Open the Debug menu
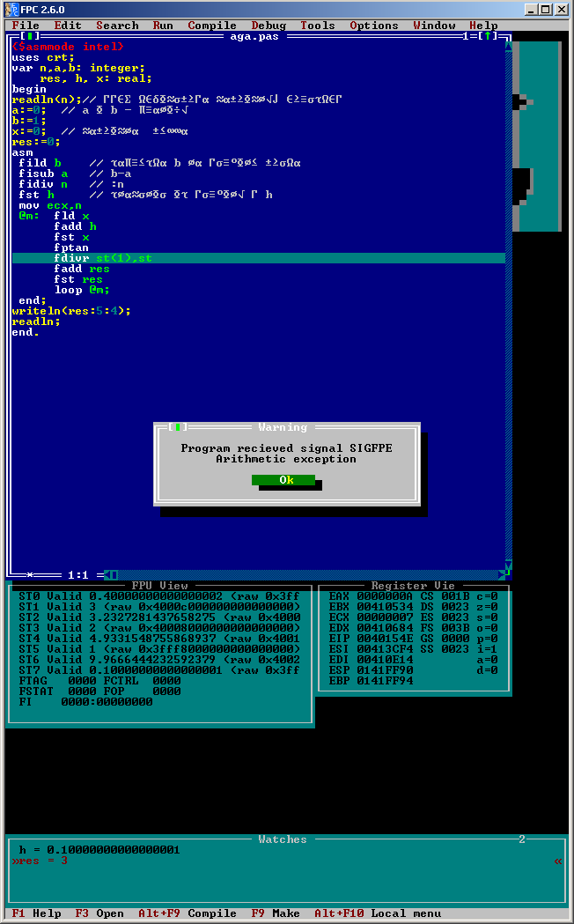The width and height of the screenshot is (574, 924). 269,26
